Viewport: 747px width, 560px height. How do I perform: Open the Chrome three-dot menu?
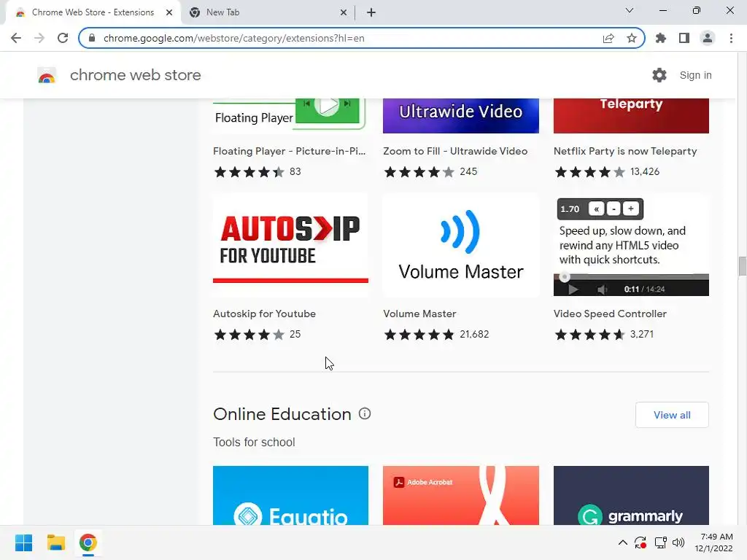click(731, 38)
